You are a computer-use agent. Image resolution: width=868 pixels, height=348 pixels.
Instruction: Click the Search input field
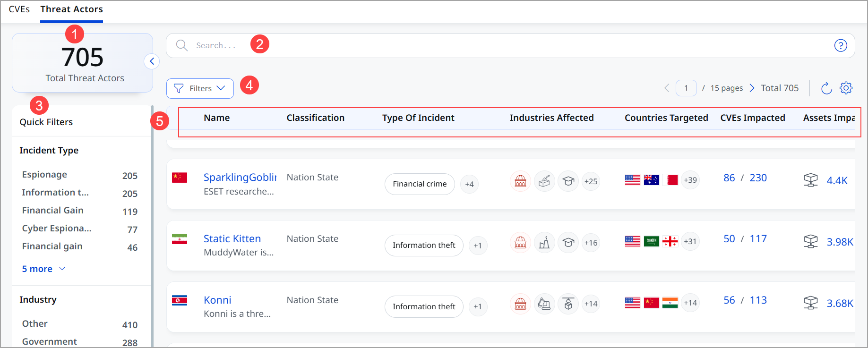510,45
